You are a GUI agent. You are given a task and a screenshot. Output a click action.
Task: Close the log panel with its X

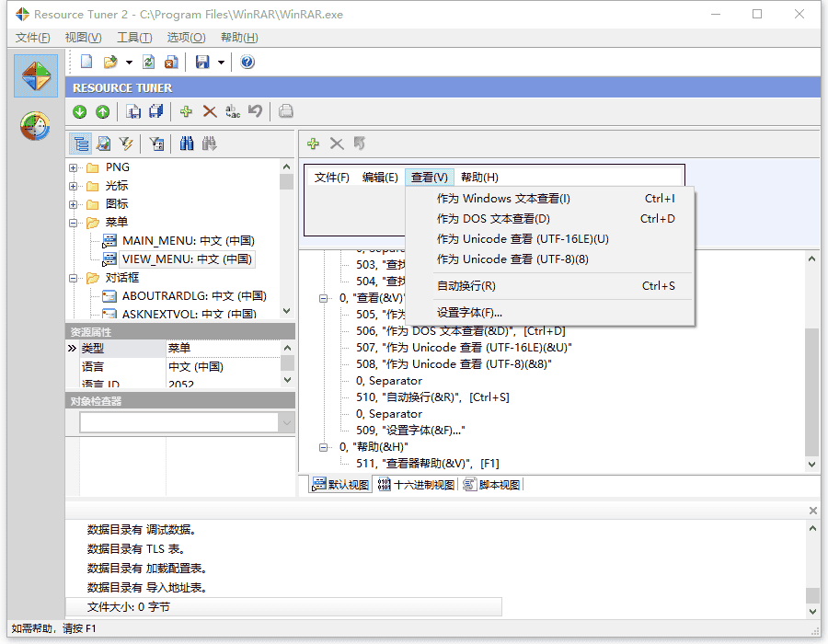[813, 511]
